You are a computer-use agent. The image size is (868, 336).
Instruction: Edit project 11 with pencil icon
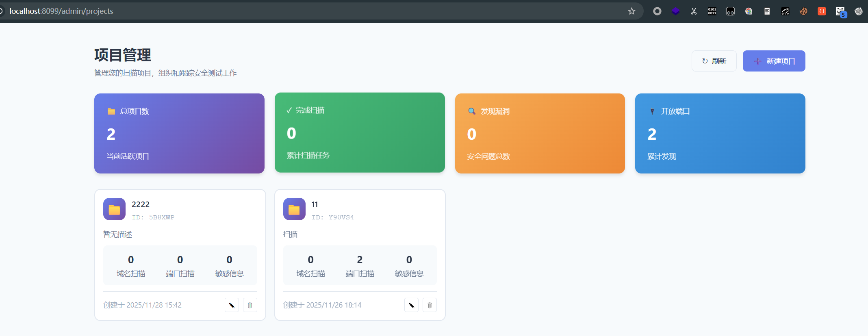click(x=411, y=305)
